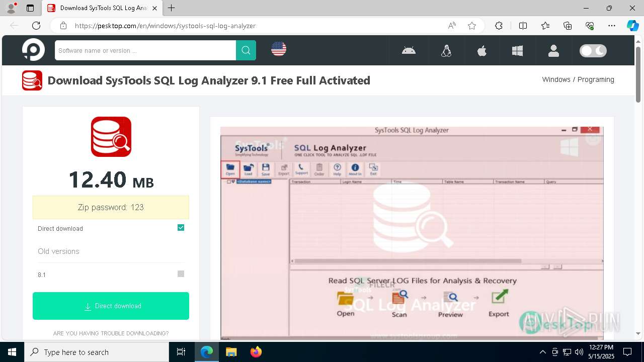Click the browser back button
The height and width of the screenshot is (362, 644).
pyautogui.click(x=14, y=26)
